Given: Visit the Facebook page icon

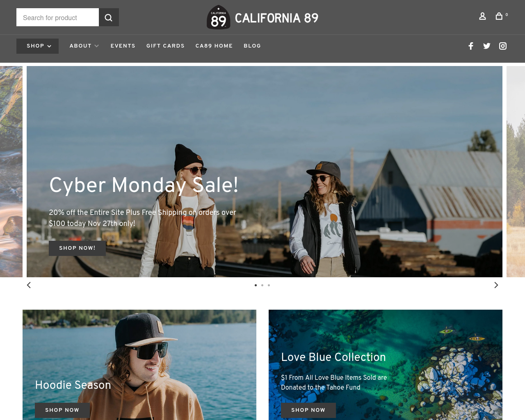Looking at the screenshot, I should pos(471,46).
